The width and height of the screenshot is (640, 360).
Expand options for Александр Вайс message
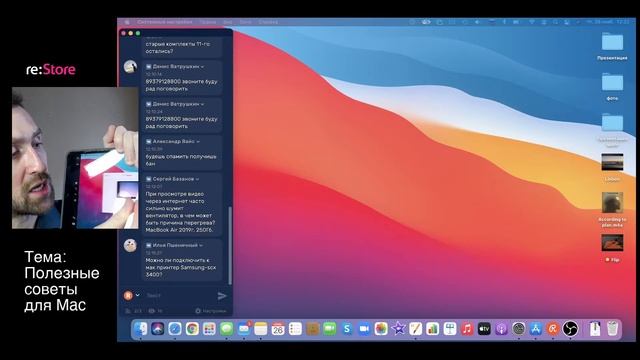click(198, 142)
